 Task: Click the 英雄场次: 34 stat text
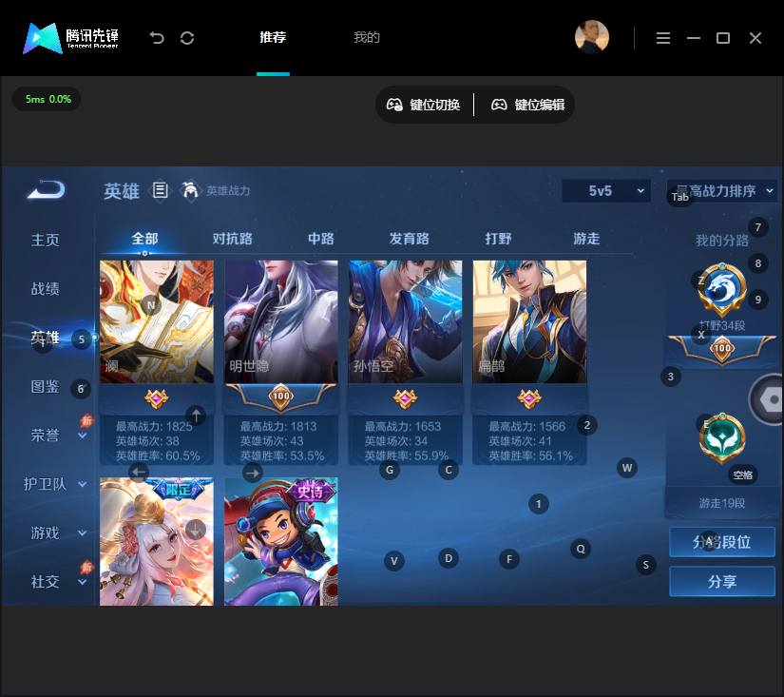point(395,441)
